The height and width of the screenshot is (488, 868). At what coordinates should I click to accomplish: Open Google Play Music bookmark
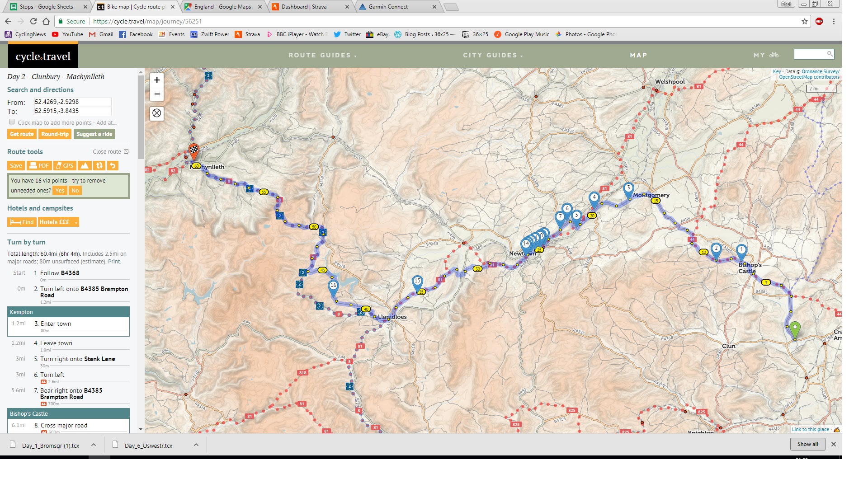(x=522, y=34)
